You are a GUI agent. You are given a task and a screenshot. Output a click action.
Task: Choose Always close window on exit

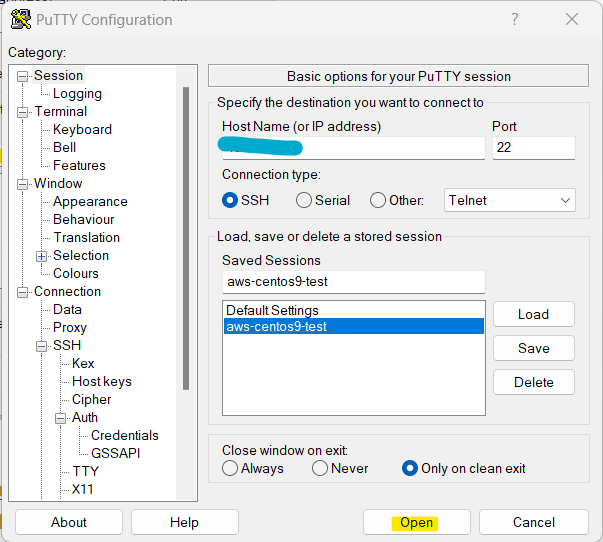coord(230,468)
